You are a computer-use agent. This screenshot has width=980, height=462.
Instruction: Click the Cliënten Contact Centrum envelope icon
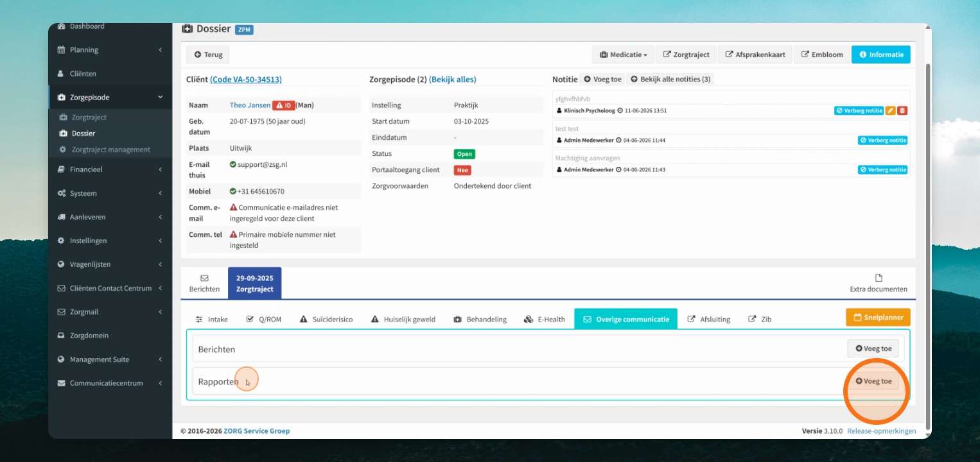(x=61, y=288)
